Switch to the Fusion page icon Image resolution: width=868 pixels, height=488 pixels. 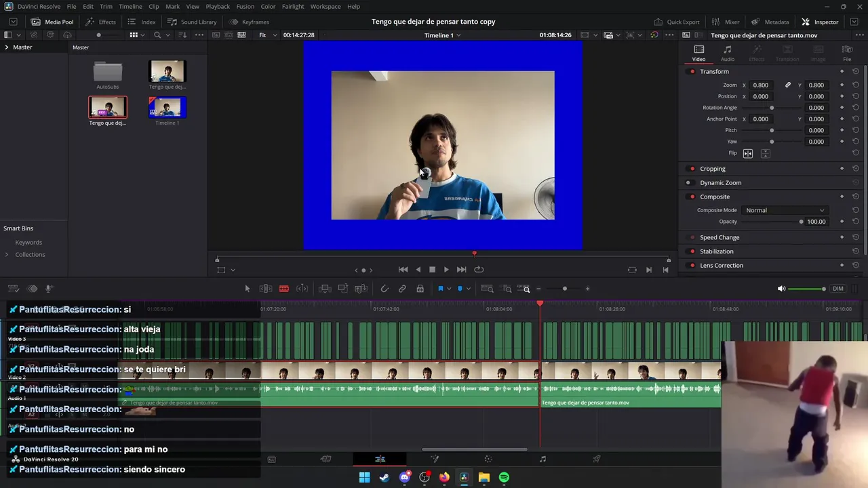click(435, 459)
